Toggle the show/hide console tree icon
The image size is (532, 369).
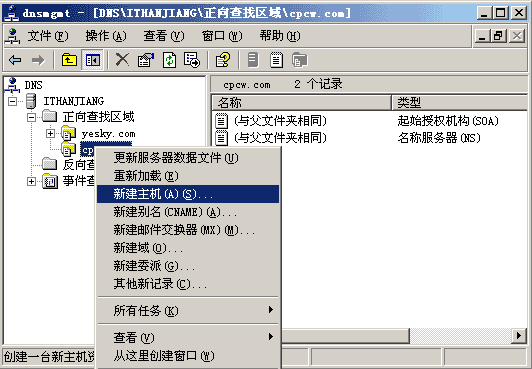click(x=92, y=60)
